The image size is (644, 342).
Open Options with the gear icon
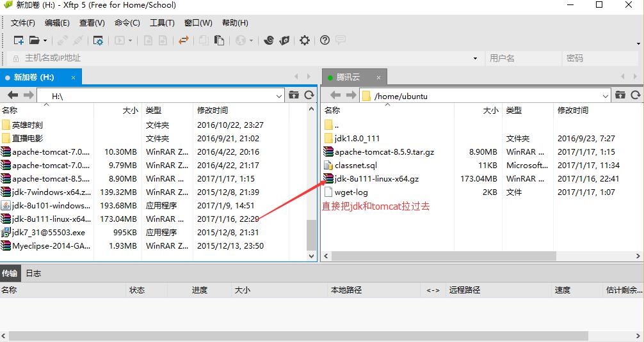tap(304, 40)
